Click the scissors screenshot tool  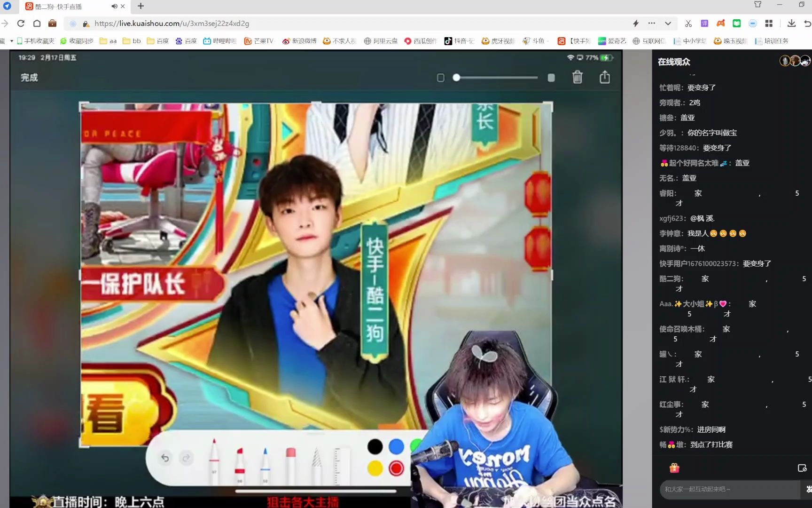click(688, 24)
